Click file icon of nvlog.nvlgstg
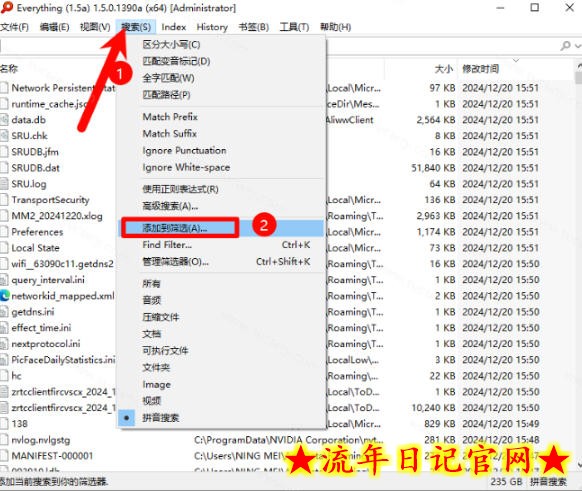The height and width of the screenshot is (491, 582). click(x=4, y=440)
